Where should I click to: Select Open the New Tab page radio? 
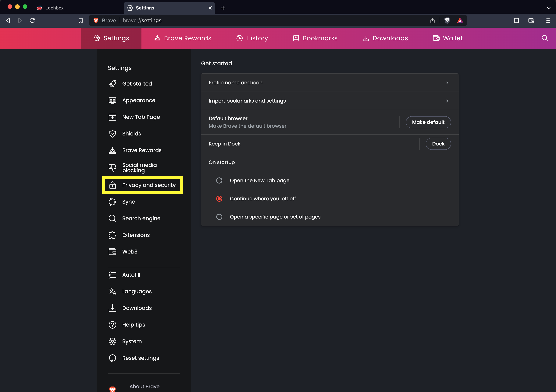point(219,180)
